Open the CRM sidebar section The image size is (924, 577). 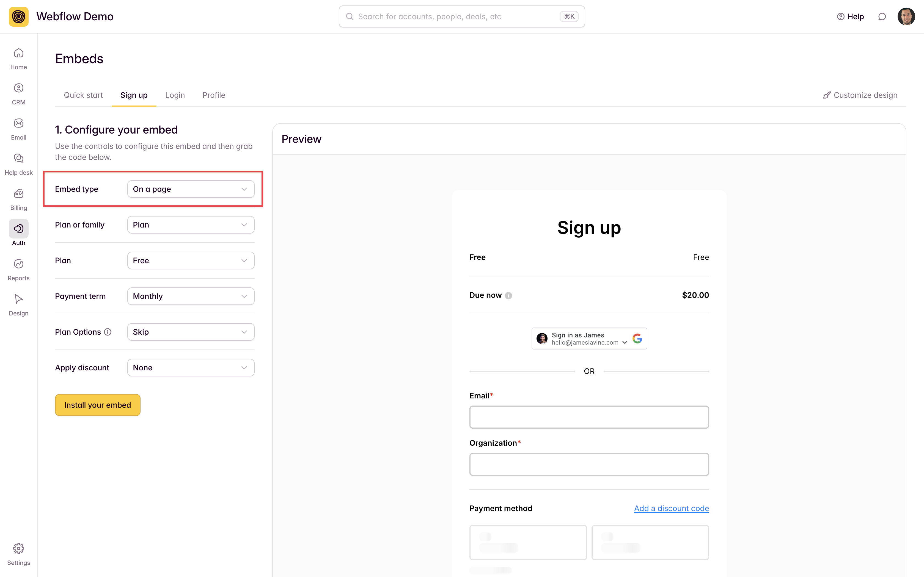[18, 94]
